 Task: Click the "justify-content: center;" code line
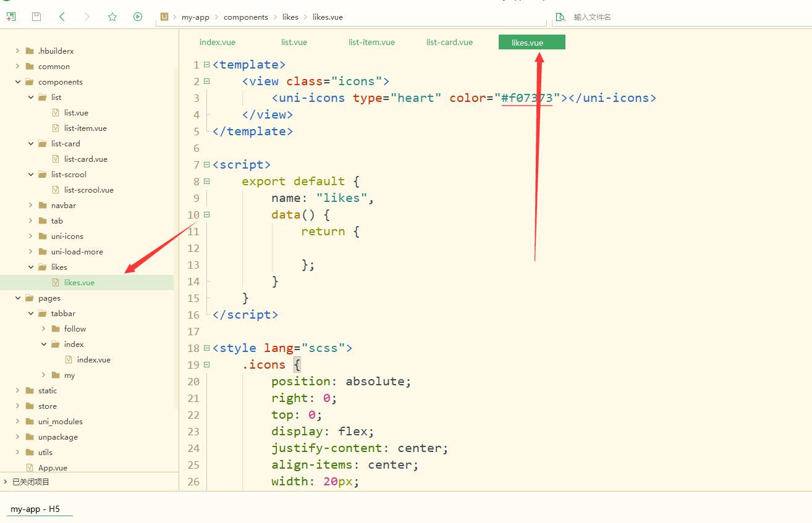point(360,448)
